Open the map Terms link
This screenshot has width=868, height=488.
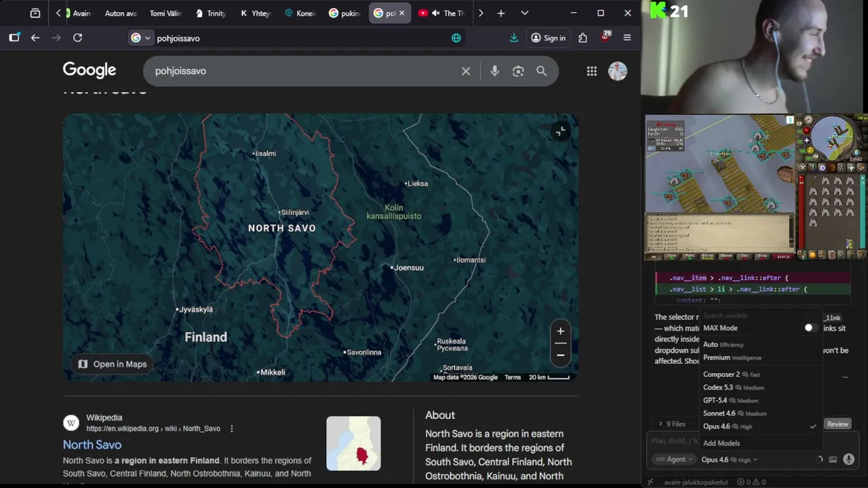pos(512,378)
